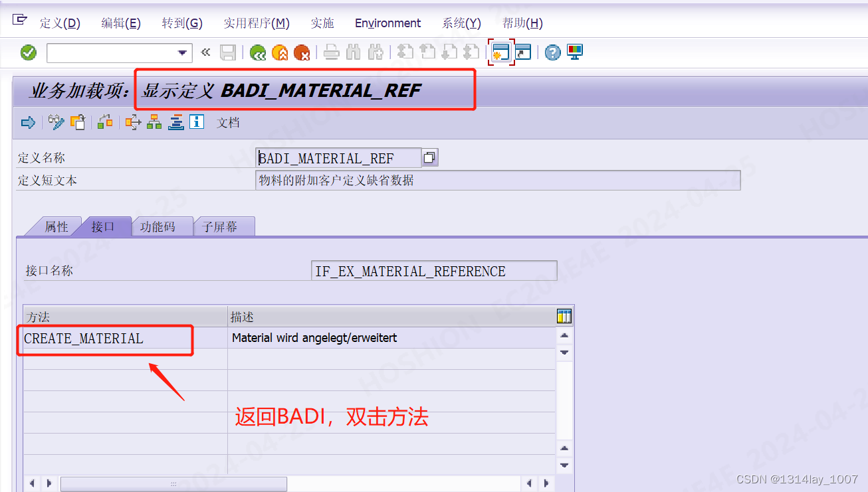868x492 pixels.
Task: Open the 帮助(H) menu
Action: coord(522,23)
